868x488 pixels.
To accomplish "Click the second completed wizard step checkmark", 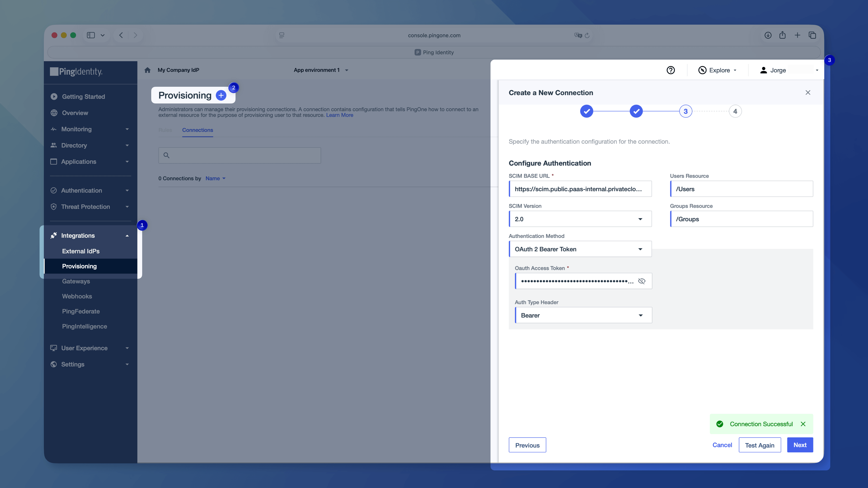I will pyautogui.click(x=636, y=111).
